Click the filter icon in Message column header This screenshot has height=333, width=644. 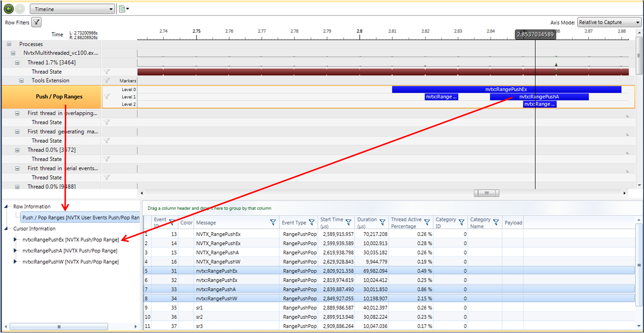coord(273,222)
